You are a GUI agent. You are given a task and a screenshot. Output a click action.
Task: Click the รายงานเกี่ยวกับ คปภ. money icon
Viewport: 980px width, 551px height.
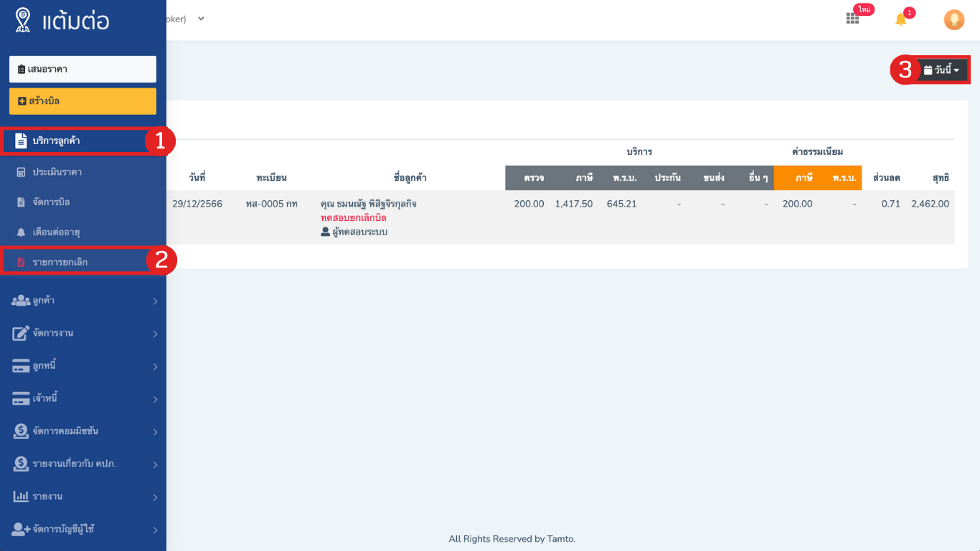pos(21,464)
